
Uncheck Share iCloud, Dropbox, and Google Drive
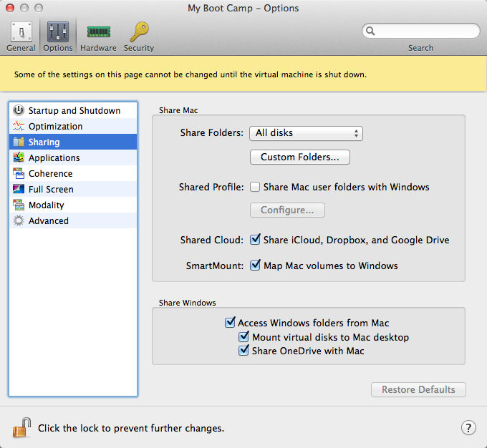pos(255,240)
